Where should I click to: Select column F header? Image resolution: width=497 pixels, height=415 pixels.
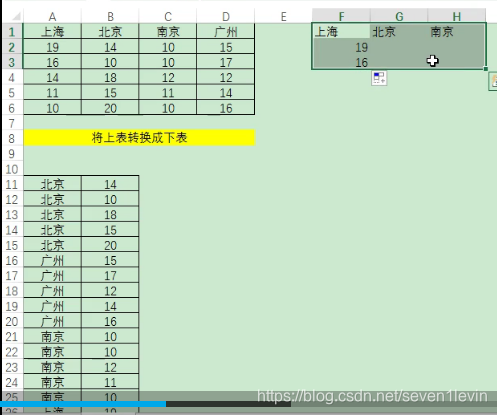[341, 16]
